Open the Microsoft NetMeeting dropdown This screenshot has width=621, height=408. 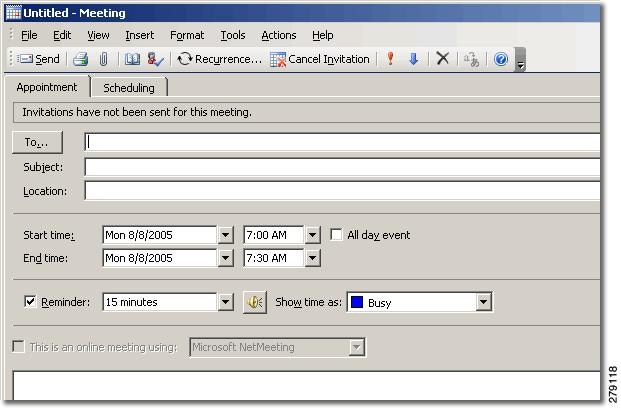(x=356, y=347)
